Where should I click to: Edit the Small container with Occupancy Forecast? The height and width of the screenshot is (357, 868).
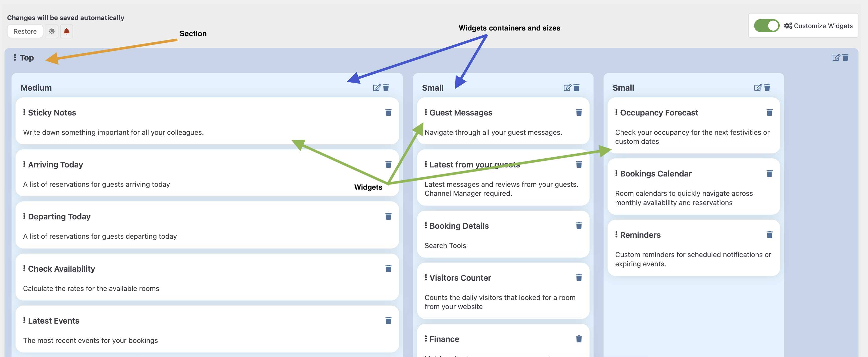coord(757,88)
